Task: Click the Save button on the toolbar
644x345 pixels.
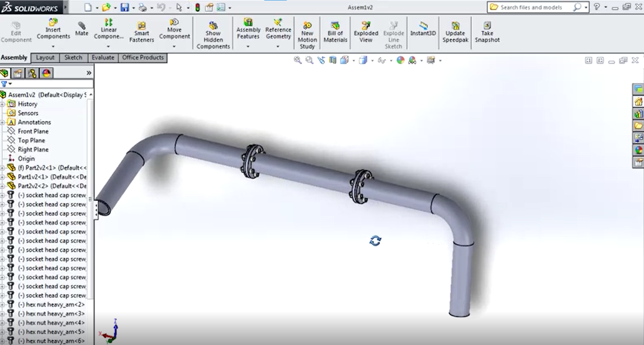Action: pyautogui.click(x=125, y=7)
